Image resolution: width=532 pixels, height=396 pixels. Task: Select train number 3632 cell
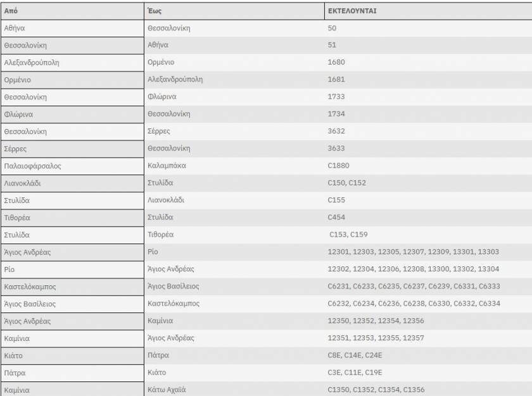[x=336, y=132]
